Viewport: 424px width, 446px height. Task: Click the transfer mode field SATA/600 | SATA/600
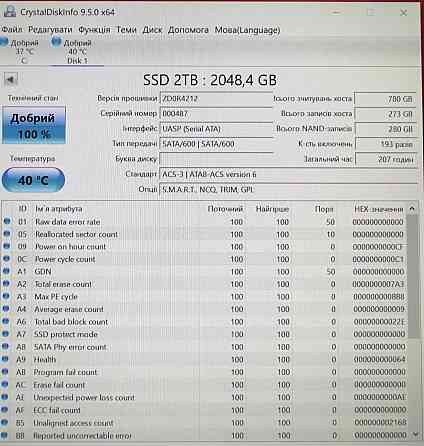pos(216,144)
